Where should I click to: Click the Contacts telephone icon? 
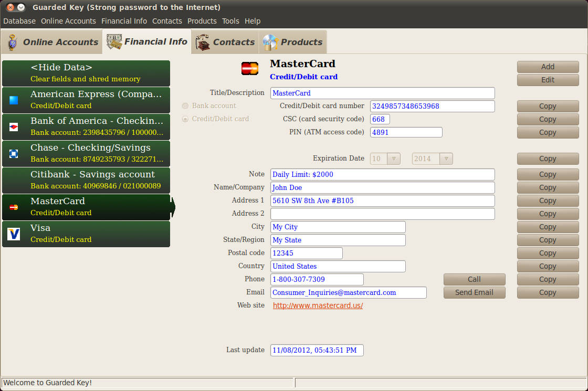tap(203, 42)
